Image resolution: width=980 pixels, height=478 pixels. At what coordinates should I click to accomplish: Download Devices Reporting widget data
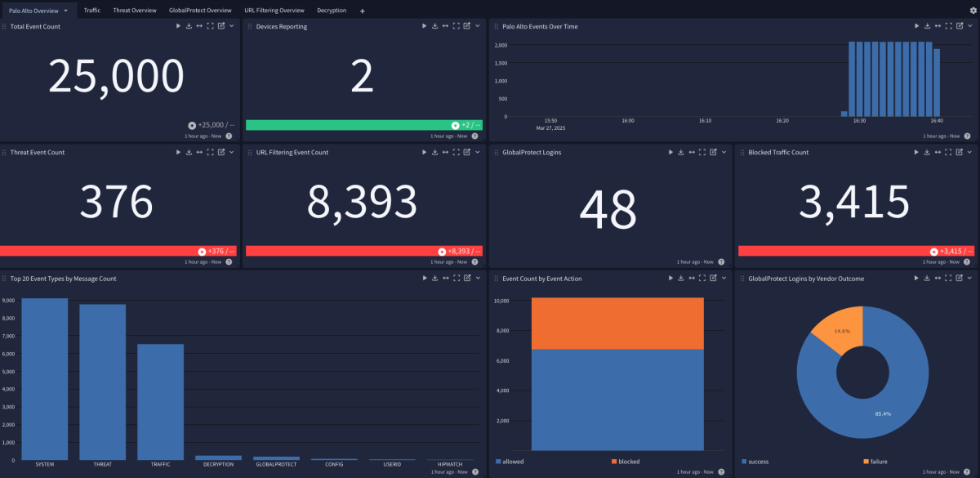(x=434, y=26)
